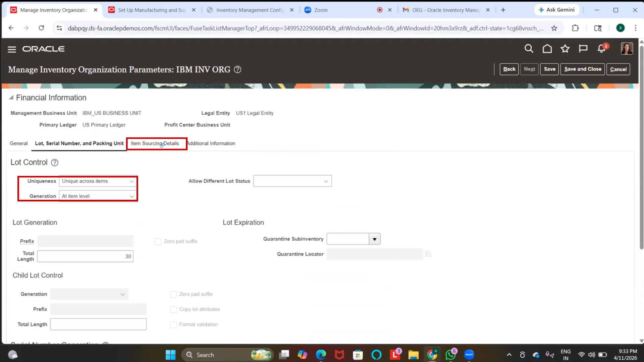This screenshot has width=644, height=362.
Task: Open Lot Control Generation dropdown
Action: (x=98, y=196)
